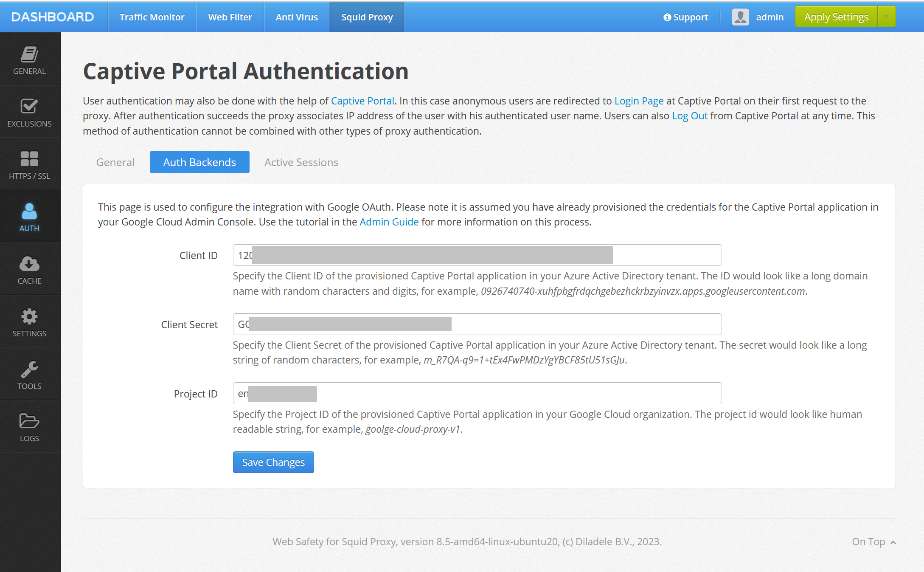Click the Captive Portal Authentication heading
924x572 pixels.
246,71
